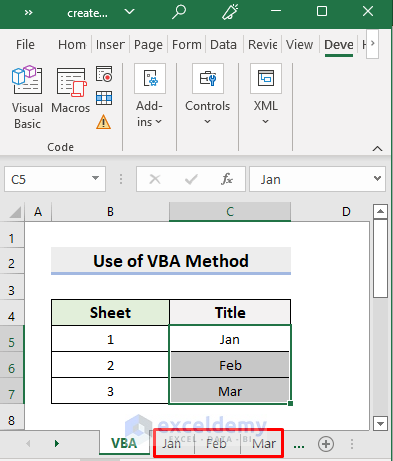Open the Name Box dropdown arrow
The image size is (393, 461).
tap(96, 179)
